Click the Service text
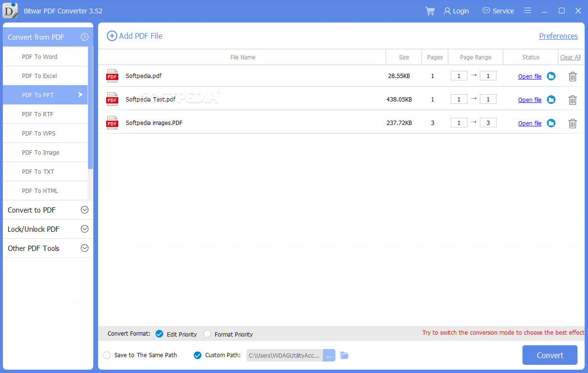The image size is (588, 373). (503, 11)
